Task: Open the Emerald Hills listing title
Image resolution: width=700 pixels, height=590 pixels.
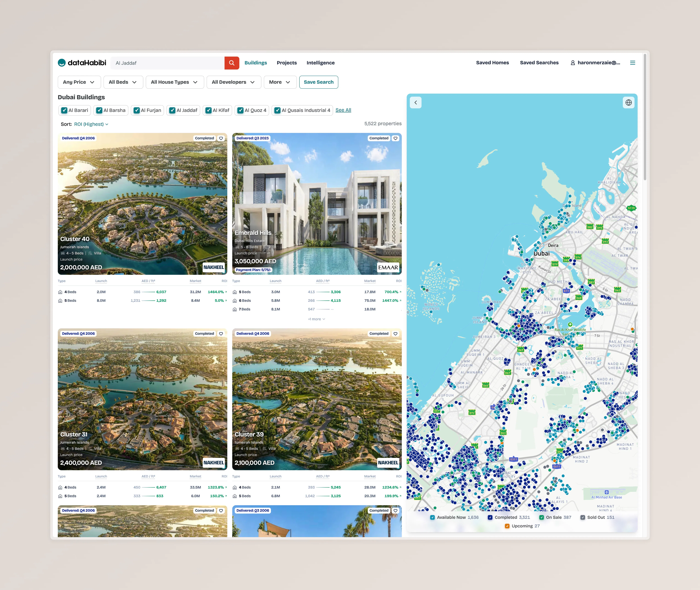Action: pyautogui.click(x=253, y=233)
